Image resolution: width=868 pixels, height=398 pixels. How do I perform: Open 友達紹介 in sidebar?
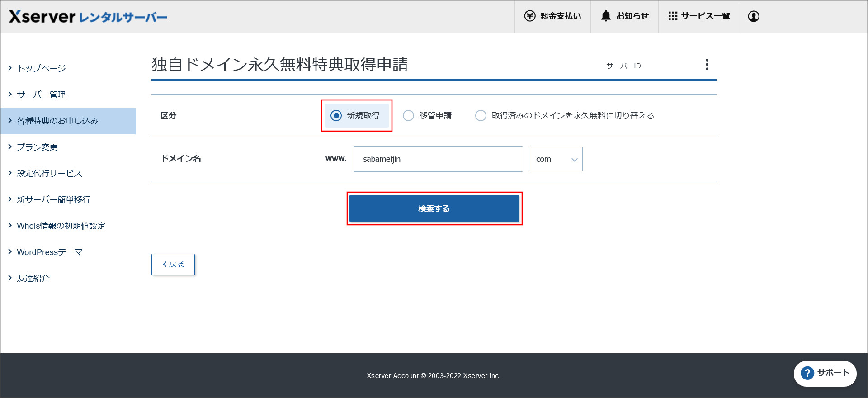[x=33, y=278]
